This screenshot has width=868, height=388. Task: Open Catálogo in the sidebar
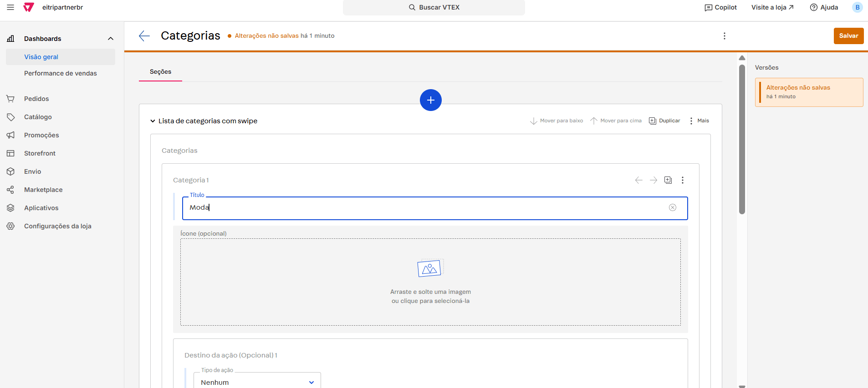point(38,117)
